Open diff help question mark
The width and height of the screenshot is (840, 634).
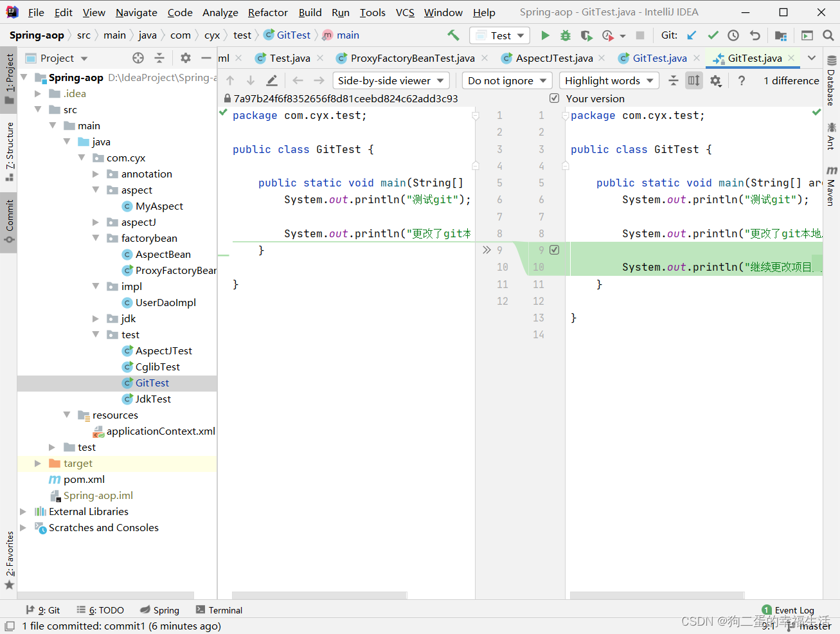click(x=742, y=80)
